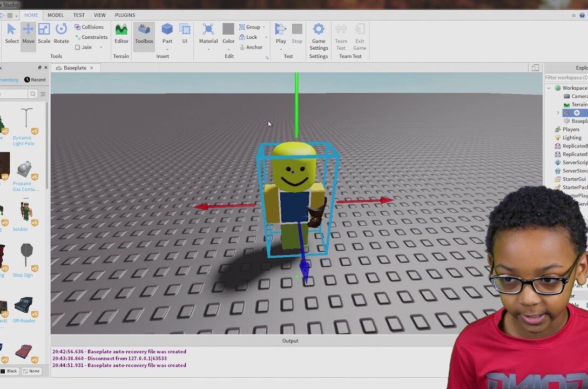Activate the Select tool
The height and width of the screenshot is (389, 588).
(12, 33)
